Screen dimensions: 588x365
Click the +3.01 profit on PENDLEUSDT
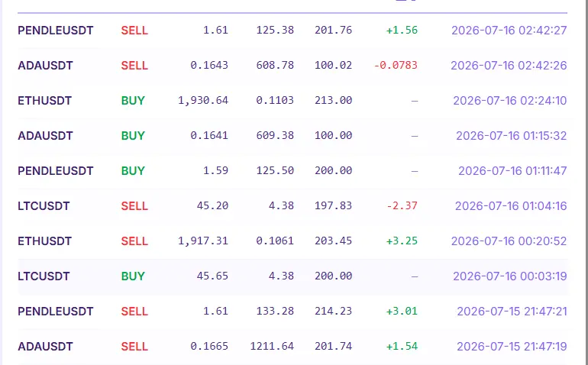point(402,311)
